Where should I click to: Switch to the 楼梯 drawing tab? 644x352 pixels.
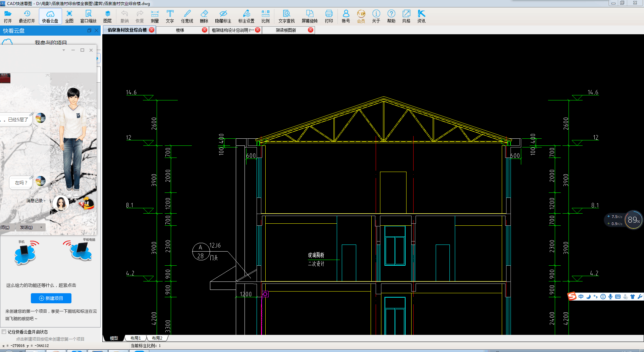click(180, 30)
